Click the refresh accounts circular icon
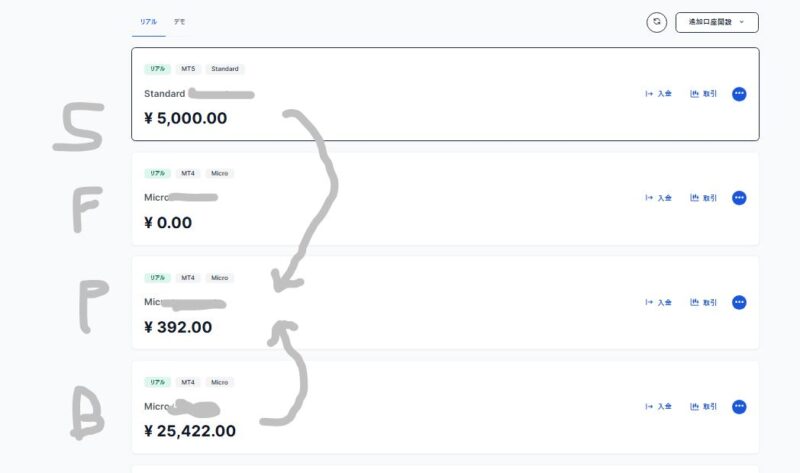This screenshot has width=800, height=473. [657, 22]
